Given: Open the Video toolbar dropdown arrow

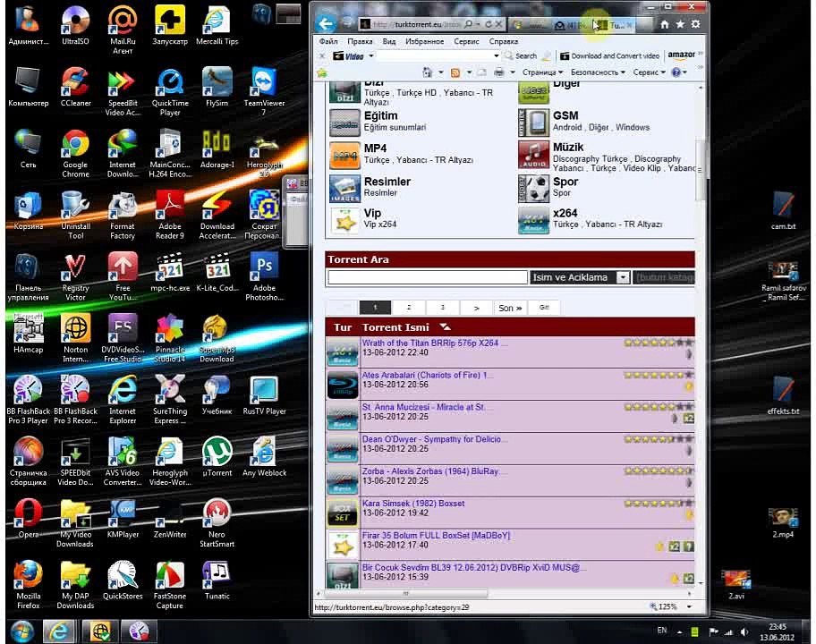Looking at the screenshot, I should pos(371,55).
